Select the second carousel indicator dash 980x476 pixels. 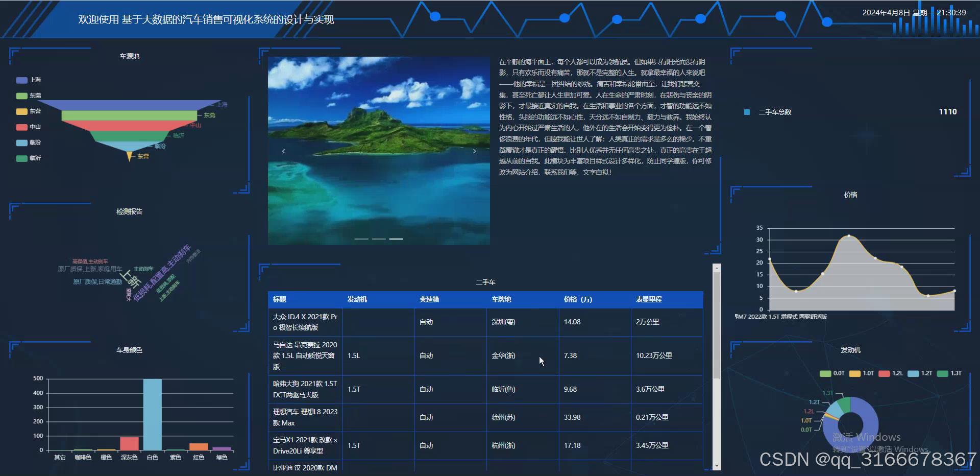click(379, 239)
